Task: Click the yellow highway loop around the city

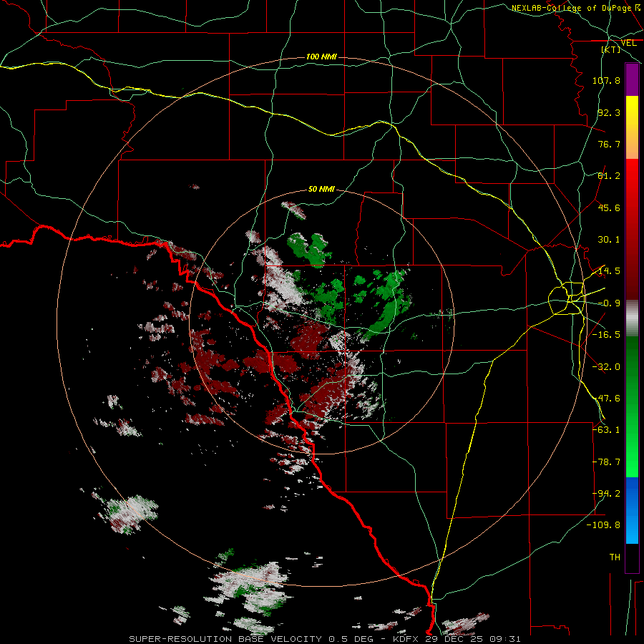Action: (567, 298)
